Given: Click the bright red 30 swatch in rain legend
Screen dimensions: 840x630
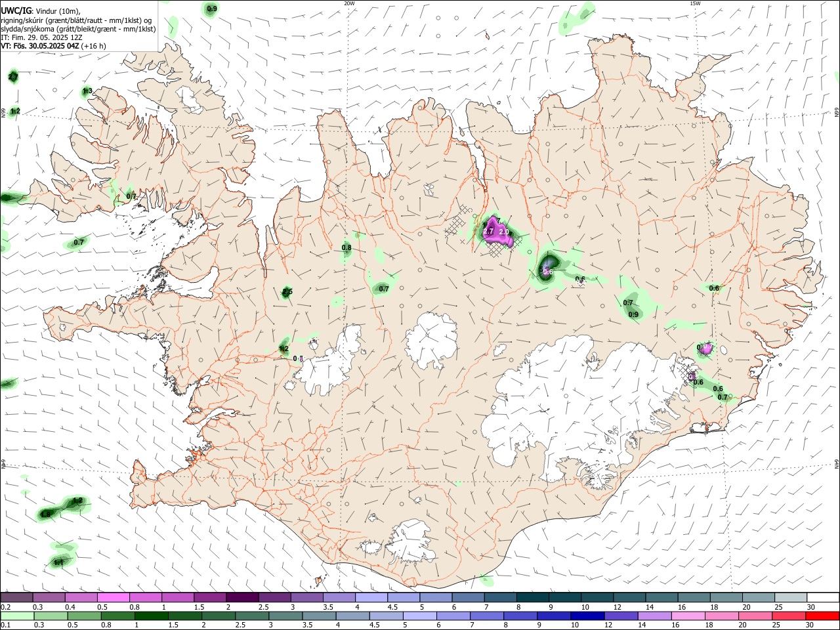Looking at the screenshot, I should click(x=822, y=616).
